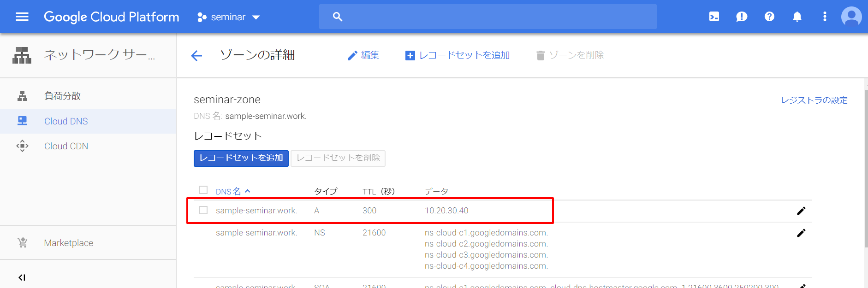868x288 pixels.
Task: Select Cloud CDN in sidebar
Action: click(x=88, y=146)
